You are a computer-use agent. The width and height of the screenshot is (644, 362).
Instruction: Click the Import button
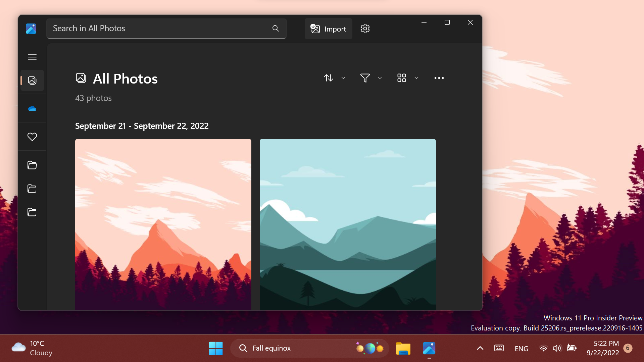[x=328, y=29]
